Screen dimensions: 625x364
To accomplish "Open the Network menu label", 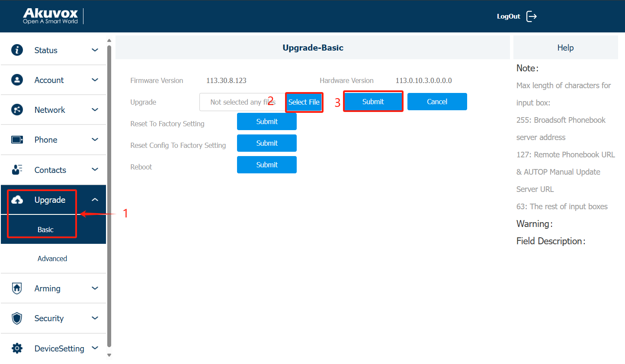I will pos(50,110).
